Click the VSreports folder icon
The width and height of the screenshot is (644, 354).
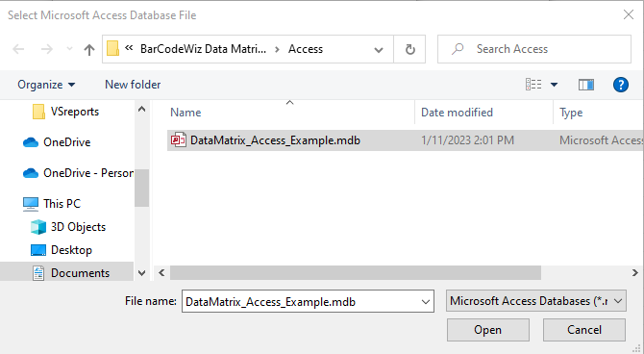[38, 112]
